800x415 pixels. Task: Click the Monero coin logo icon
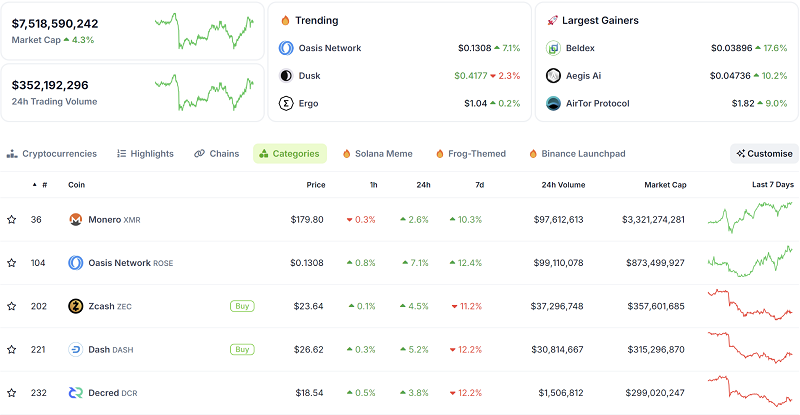[x=75, y=219]
